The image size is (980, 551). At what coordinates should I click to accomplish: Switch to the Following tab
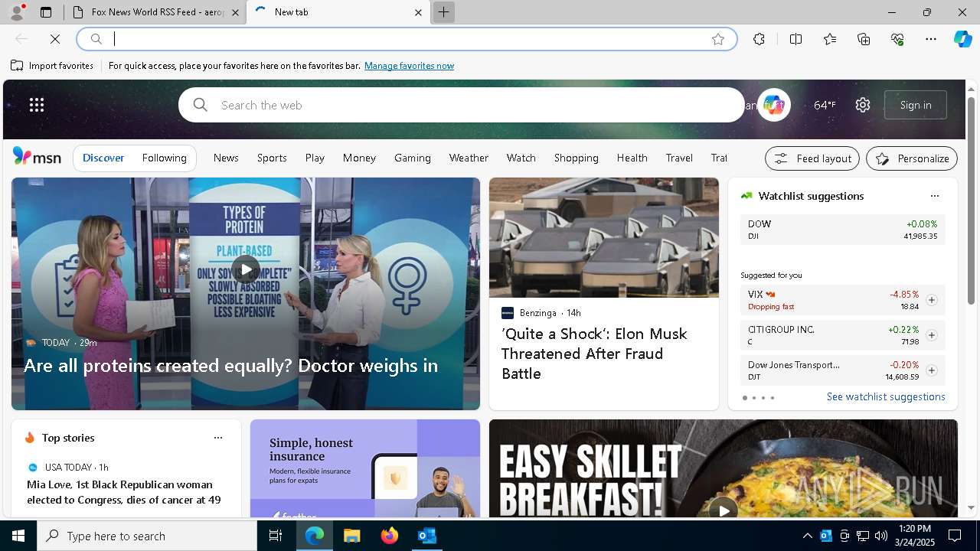164,158
